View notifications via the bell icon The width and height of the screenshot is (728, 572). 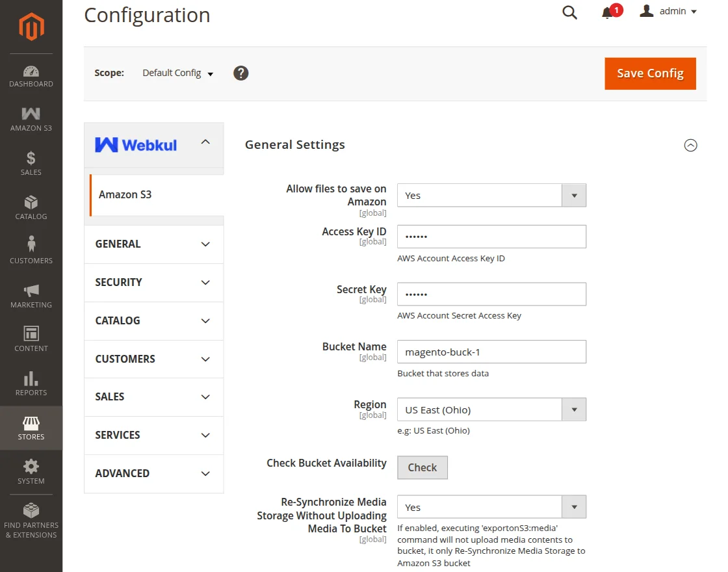[607, 12]
